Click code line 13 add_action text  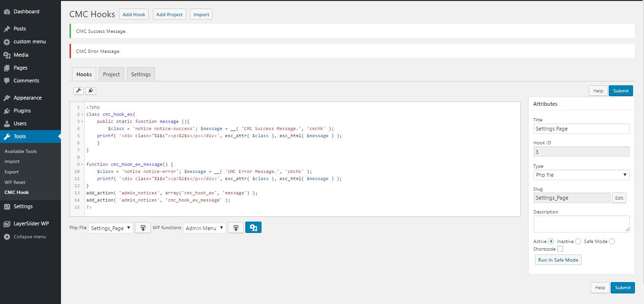[171, 193]
